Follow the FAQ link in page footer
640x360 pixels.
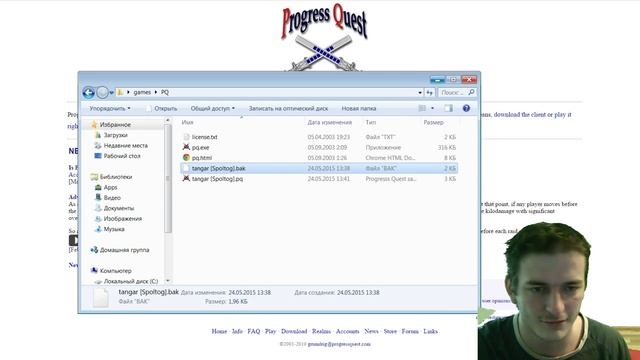(x=253, y=331)
